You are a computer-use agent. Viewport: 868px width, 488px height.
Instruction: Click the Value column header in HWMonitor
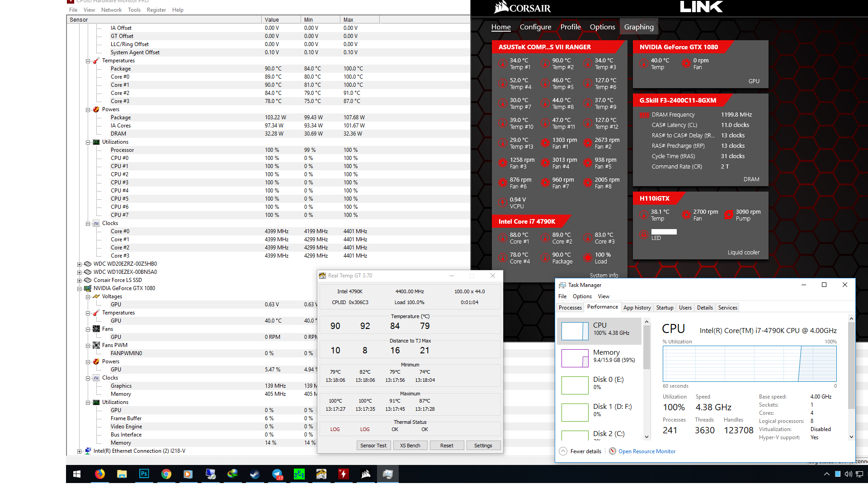[x=281, y=20]
